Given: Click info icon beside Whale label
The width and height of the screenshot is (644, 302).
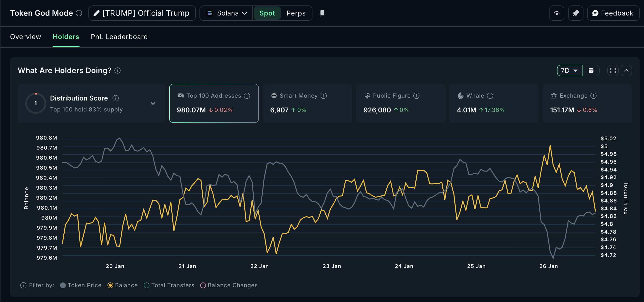Looking at the screenshot, I should tap(490, 96).
